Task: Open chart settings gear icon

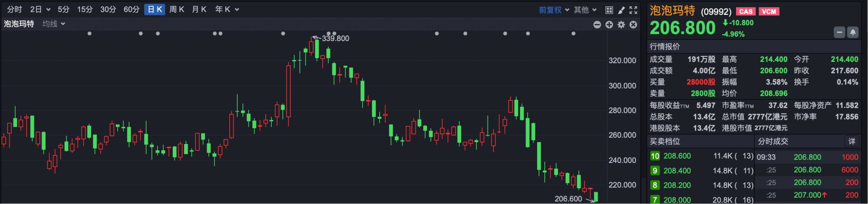Action: click(621, 25)
